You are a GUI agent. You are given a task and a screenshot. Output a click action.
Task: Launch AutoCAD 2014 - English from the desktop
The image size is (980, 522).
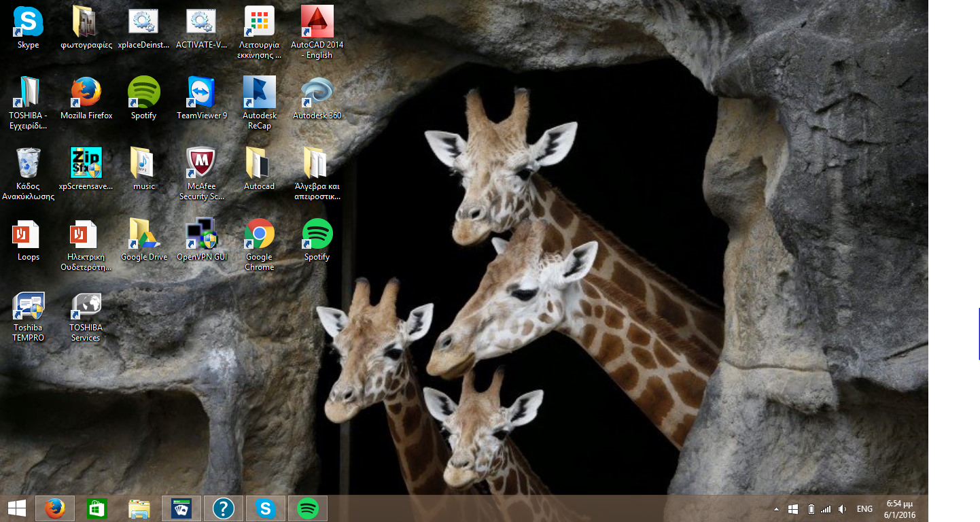point(317,33)
